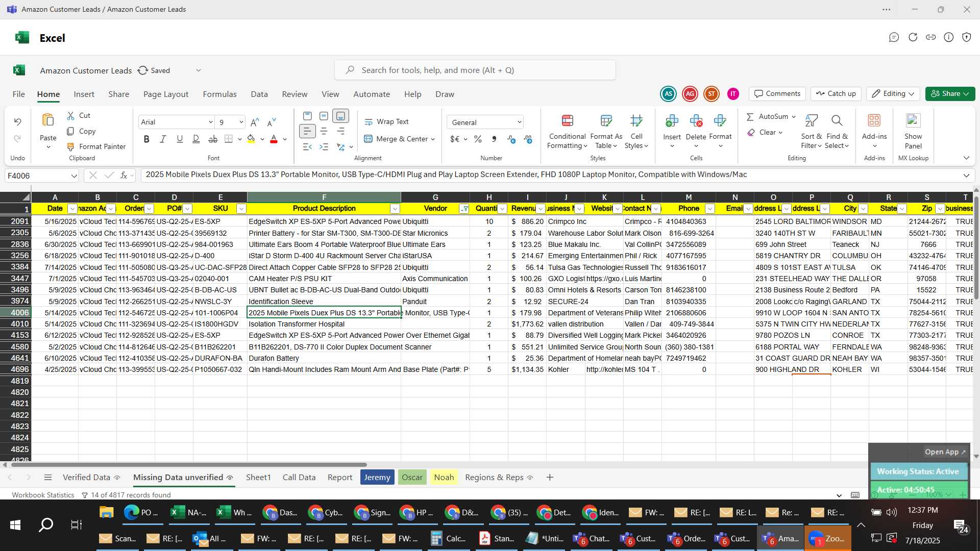This screenshot has width=980, height=551.
Task: Select Center alignment icon
Action: [x=324, y=132]
